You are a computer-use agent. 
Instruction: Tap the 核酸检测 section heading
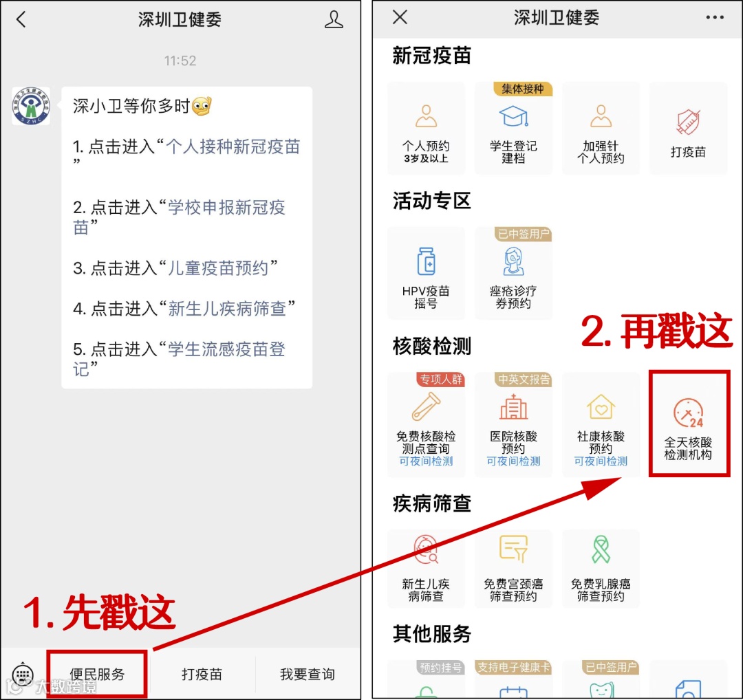tap(431, 346)
